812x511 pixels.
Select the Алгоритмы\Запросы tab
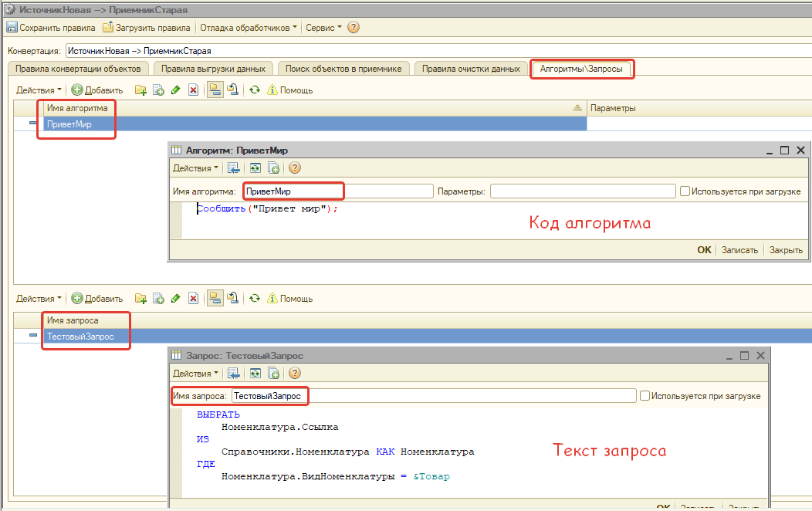[581, 69]
